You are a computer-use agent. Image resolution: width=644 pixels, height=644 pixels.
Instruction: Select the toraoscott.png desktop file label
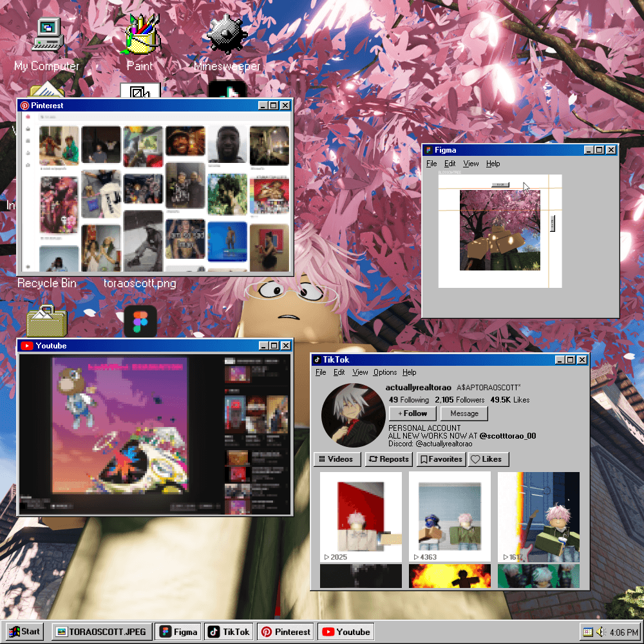pyautogui.click(x=140, y=283)
